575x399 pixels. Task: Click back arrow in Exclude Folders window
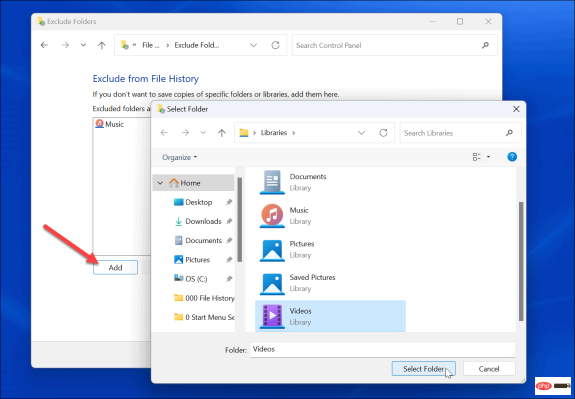(44, 45)
